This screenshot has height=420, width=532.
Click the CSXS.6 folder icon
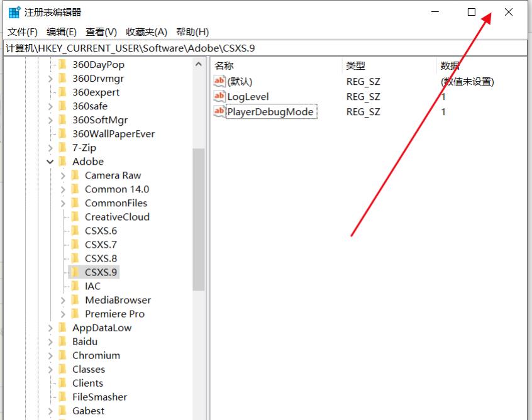point(75,231)
